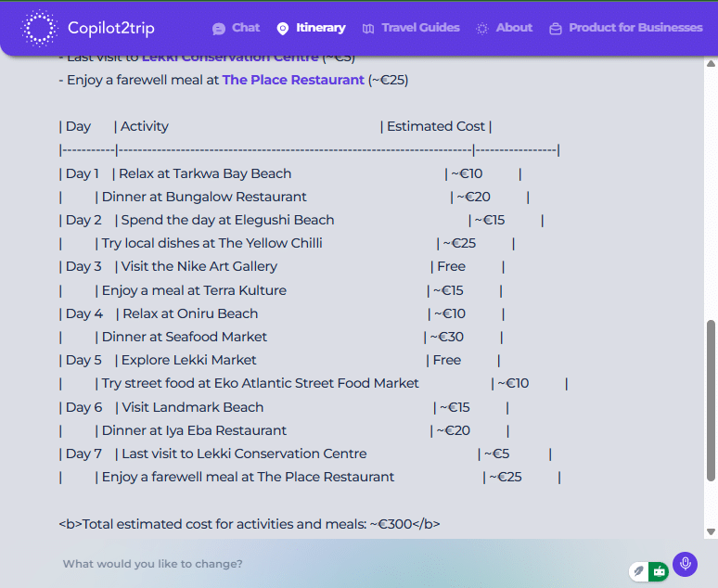Click 'Visit the Nike Art Gallery' text
The image size is (718, 588).
click(199, 266)
